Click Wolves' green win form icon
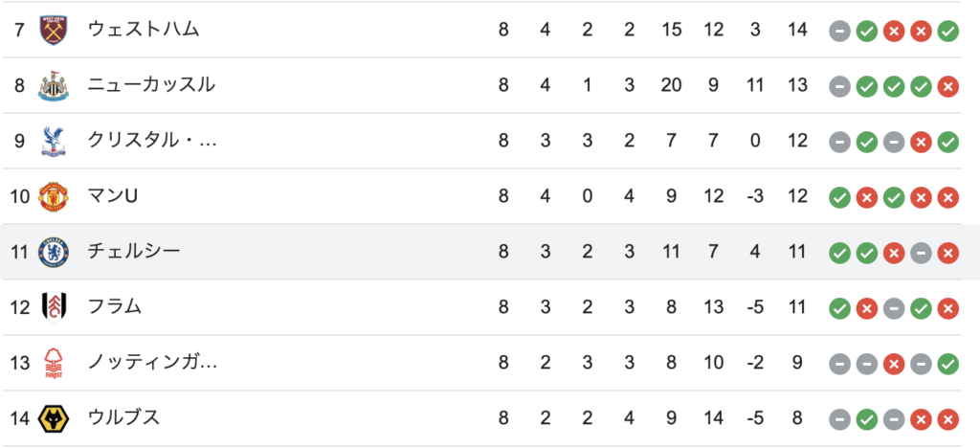980x448 pixels. 866,419
